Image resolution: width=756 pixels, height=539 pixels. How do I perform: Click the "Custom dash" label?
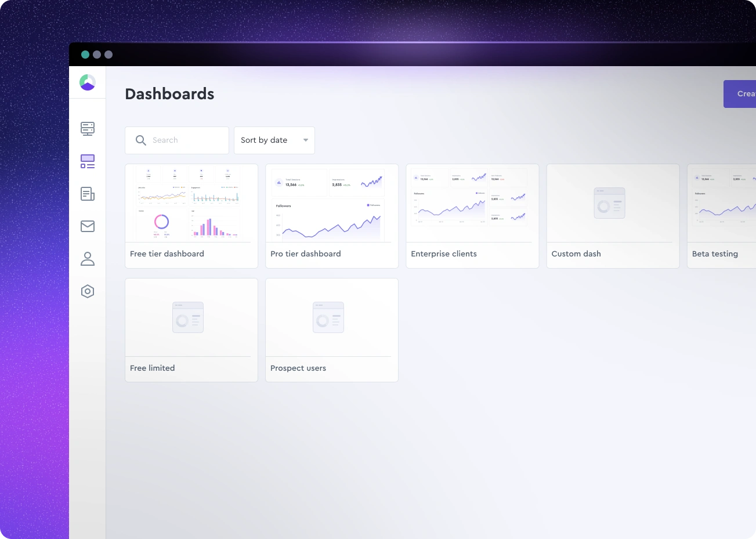point(576,254)
